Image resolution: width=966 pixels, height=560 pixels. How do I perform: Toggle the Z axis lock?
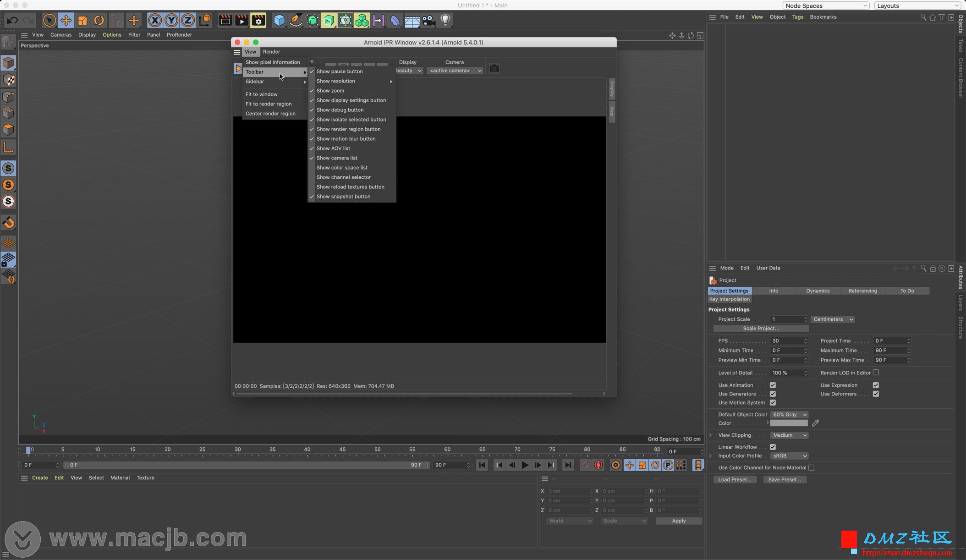click(x=188, y=20)
